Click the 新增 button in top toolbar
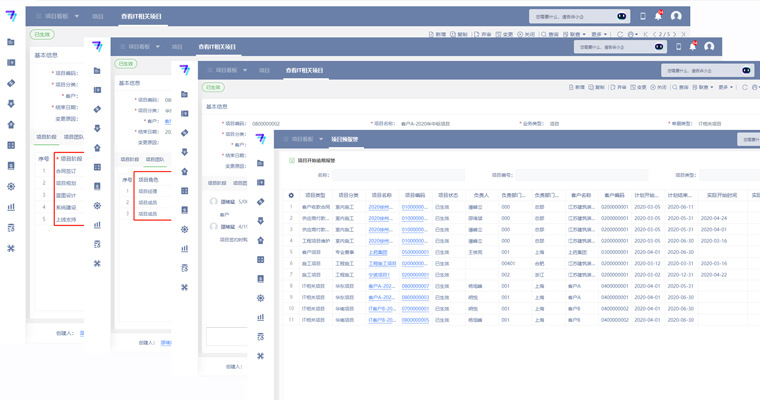The width and height of the screenshot is (760, 400). (x=437, y=34)
